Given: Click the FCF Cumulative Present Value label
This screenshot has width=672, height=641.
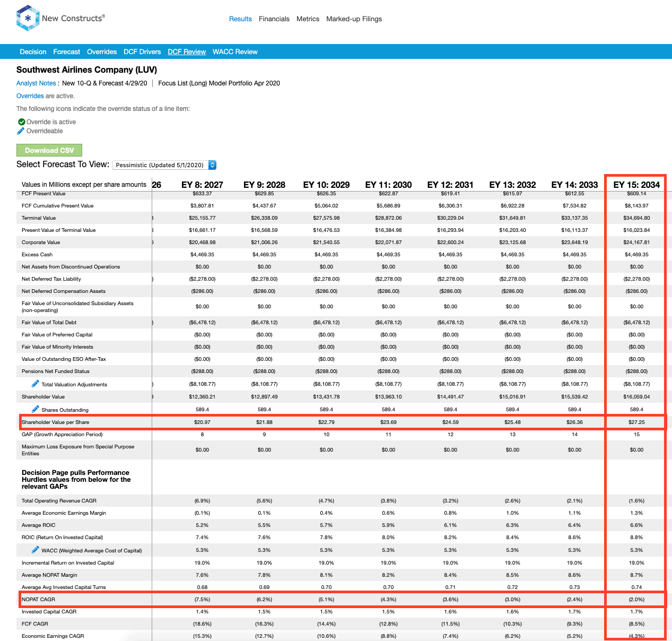Looking at the screenshot, I should (57, 206).
